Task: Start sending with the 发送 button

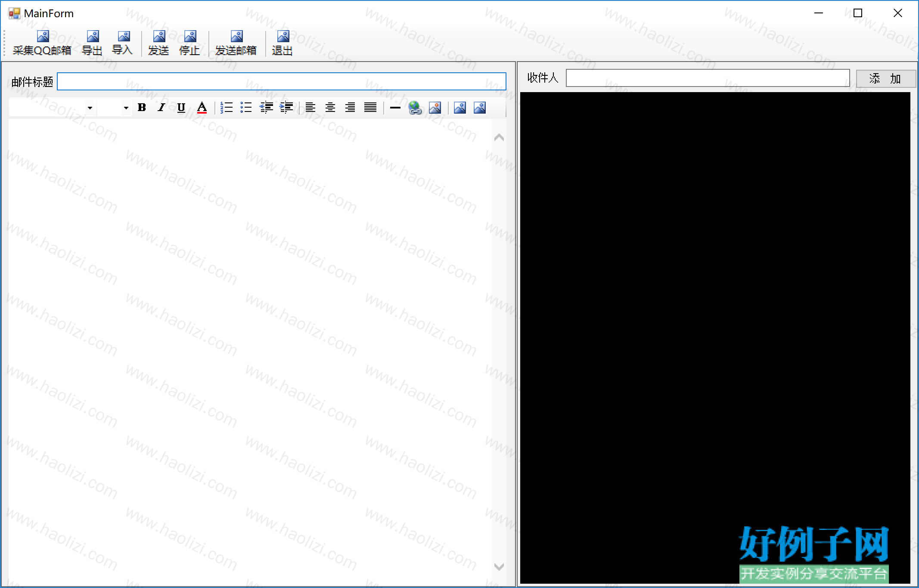Action: 158,43
